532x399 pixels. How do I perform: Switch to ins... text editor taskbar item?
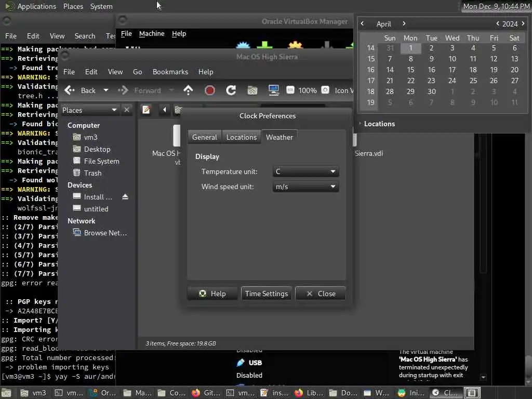274,393
